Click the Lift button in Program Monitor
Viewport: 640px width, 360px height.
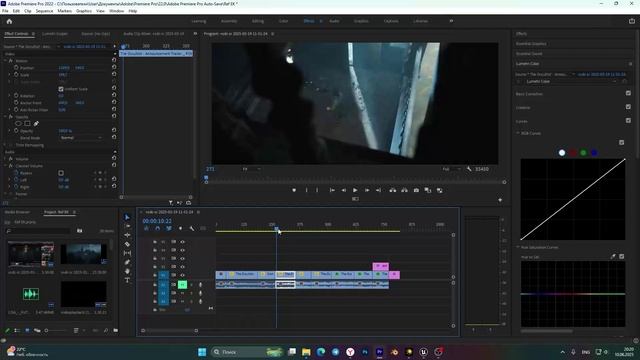coord(392,190)
